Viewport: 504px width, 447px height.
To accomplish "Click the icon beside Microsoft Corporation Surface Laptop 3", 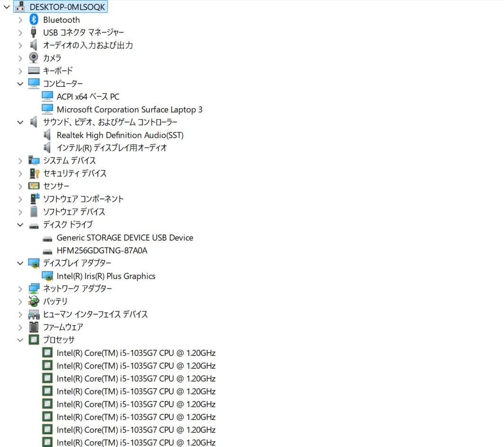I will [x=47, y=109].
